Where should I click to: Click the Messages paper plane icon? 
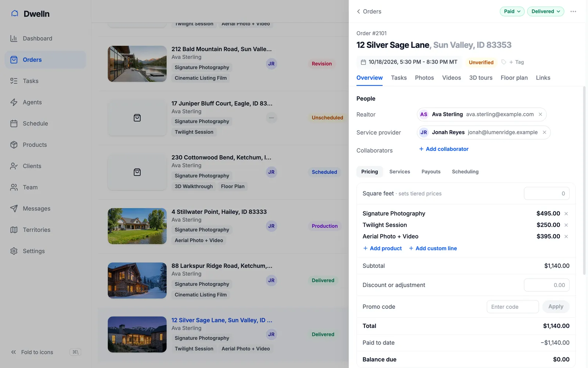click(14, 209)
